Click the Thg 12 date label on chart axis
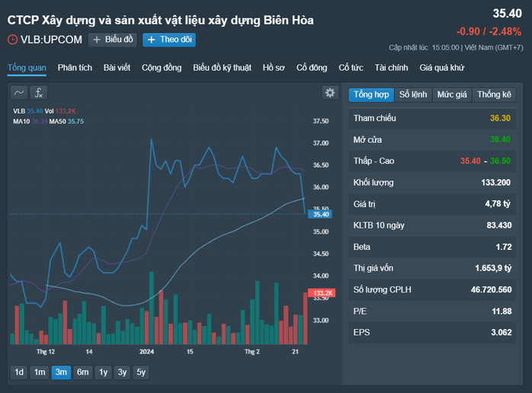This screenshot has width=532, height=393. [46, 352]
